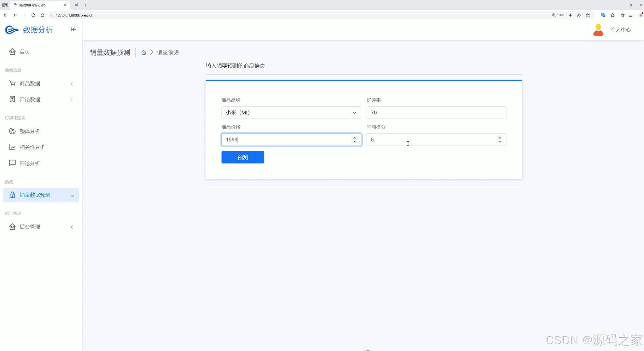Collapse the sidebar using the arrow icon
Screen dimensions: 644x351
(73, 30)
